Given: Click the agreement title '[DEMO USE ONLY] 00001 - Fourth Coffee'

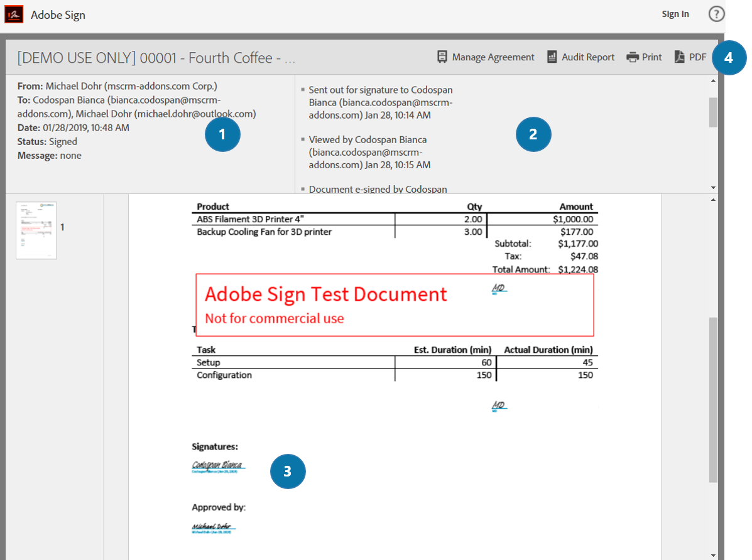Looking at the screenshot, I should point(156,58).
